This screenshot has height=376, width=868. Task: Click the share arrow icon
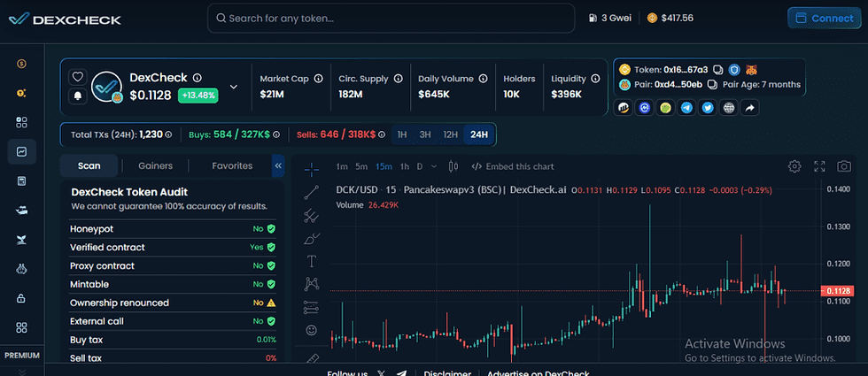749,108
